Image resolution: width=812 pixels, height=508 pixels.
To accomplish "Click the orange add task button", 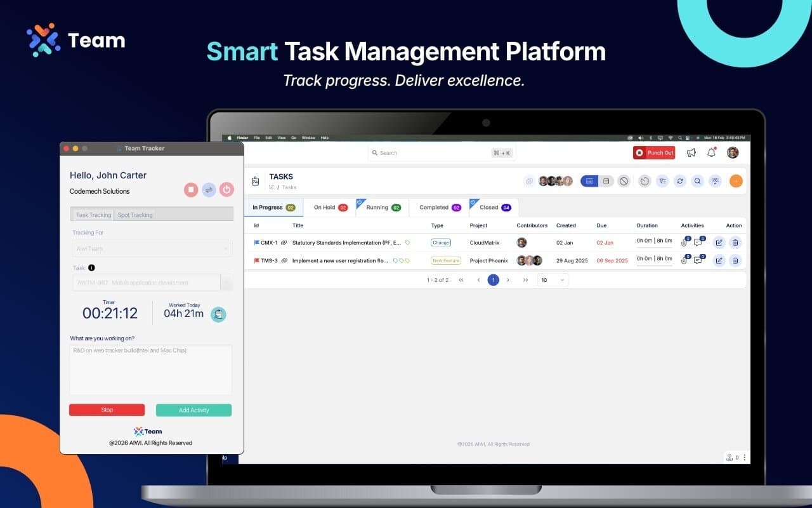I will coord(736,181).
